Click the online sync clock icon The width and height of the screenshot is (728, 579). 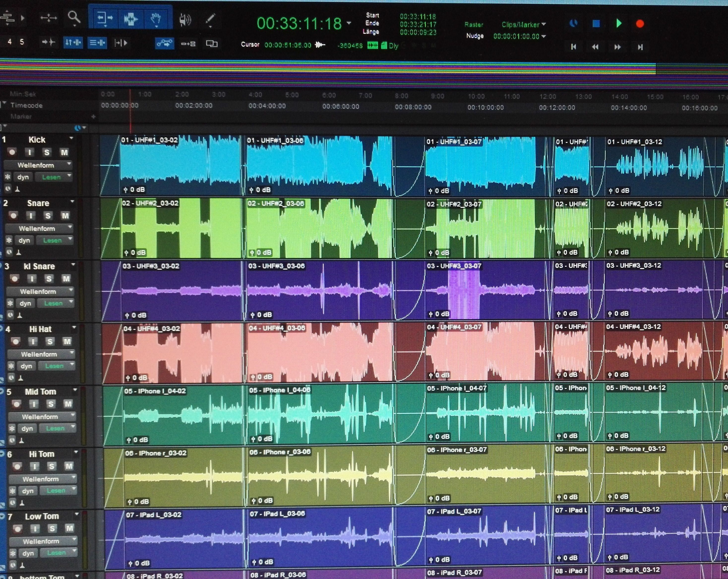573,23
